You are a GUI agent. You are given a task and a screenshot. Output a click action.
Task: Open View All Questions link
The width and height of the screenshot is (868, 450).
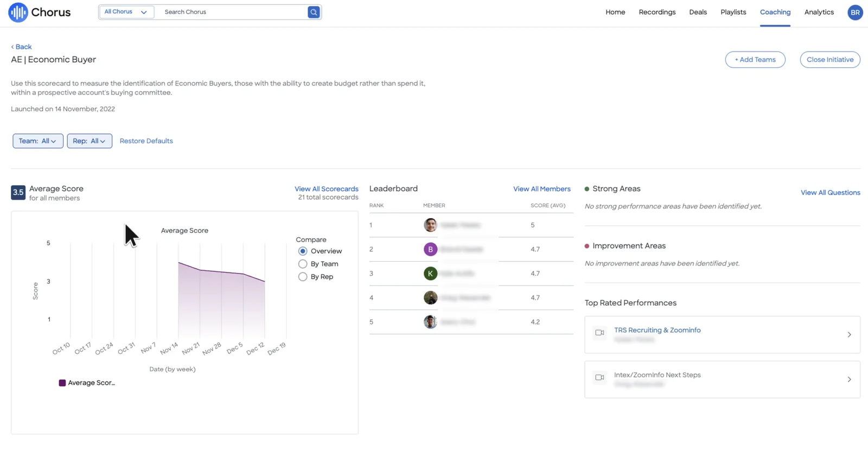tap(831, 193)
